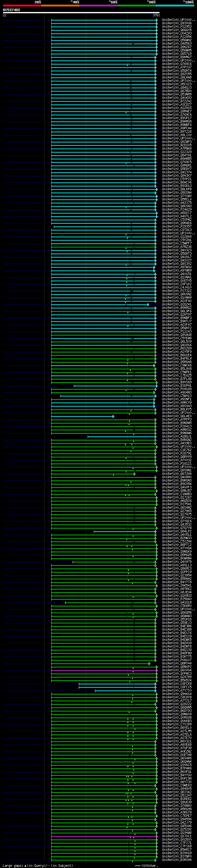This screenshot has width=197, height=868.
Task: Select hit label UniRef100_Q56WH2
Action: pos(177,40)
